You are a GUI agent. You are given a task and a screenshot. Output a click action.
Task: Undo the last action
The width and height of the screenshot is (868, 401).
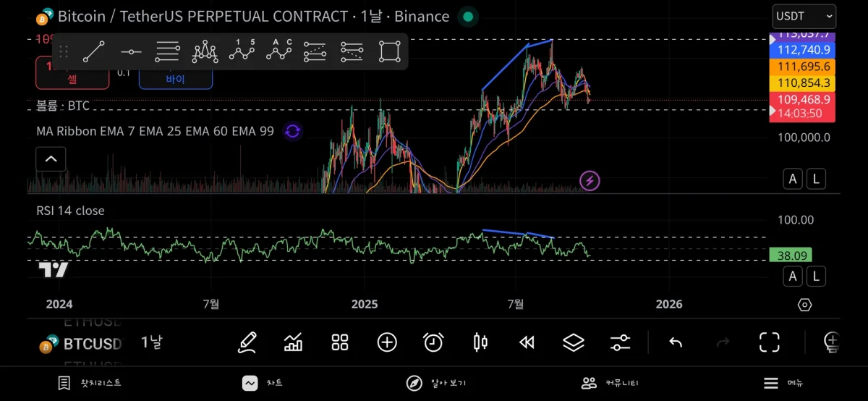(x=676, y=342)
